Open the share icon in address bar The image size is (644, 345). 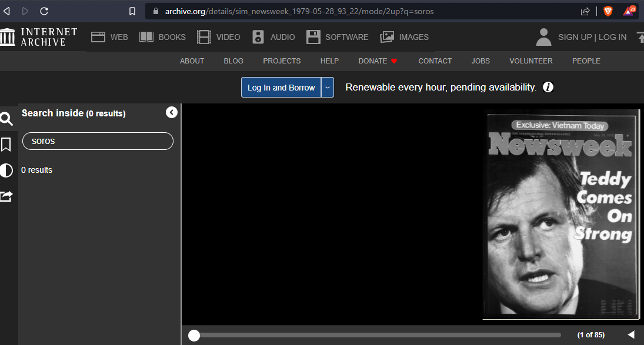coord(585,12)
